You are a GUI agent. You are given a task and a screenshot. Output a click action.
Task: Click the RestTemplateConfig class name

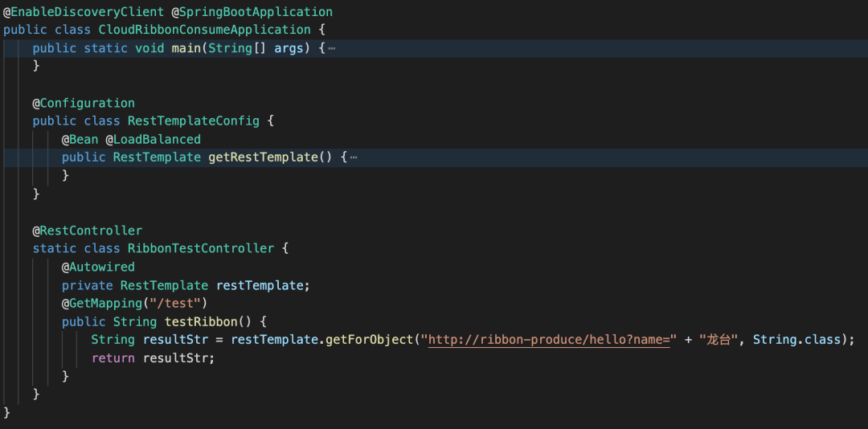coord(194,121)
